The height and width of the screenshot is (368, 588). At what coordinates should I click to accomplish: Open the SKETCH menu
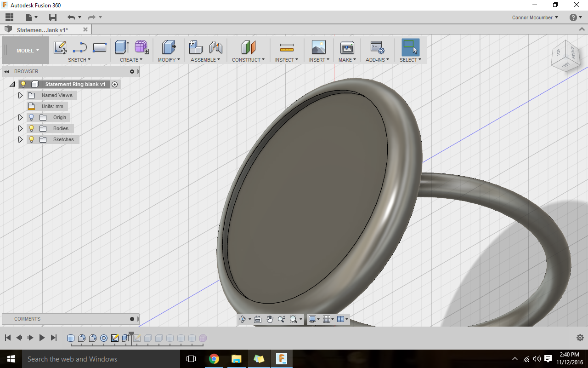coord(79,60)
